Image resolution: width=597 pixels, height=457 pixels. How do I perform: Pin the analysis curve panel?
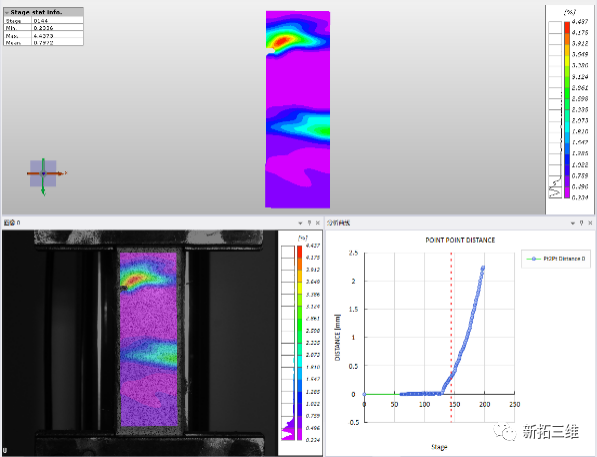point(581,223)
